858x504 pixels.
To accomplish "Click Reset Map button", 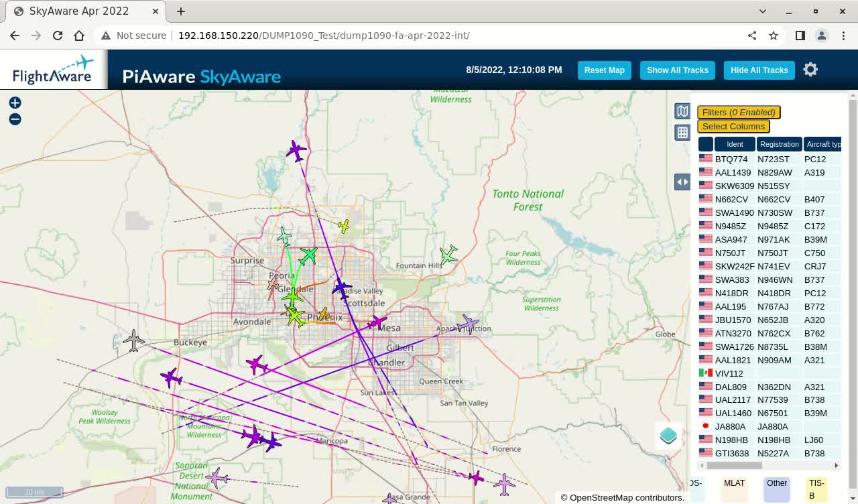I will pyautogui.click(x=604, y=70).
